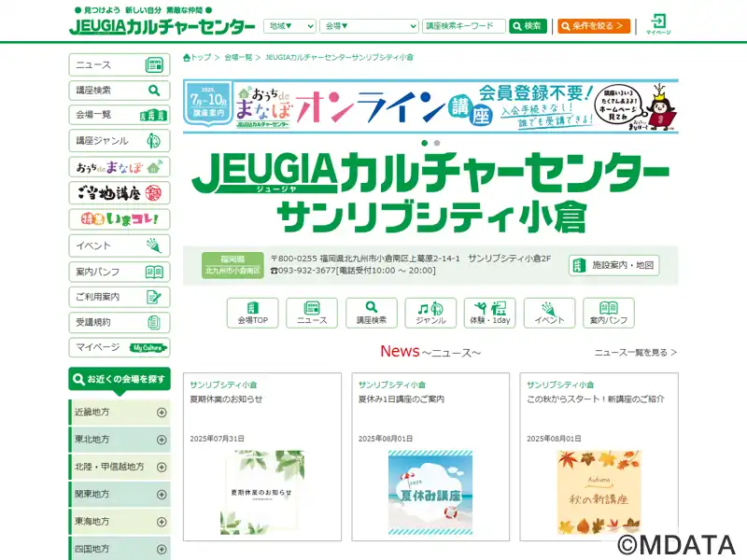Viewport: 747px width, 560px height.
Task: Click the 会場TOP icon button
Action: [x=252, y=313]
